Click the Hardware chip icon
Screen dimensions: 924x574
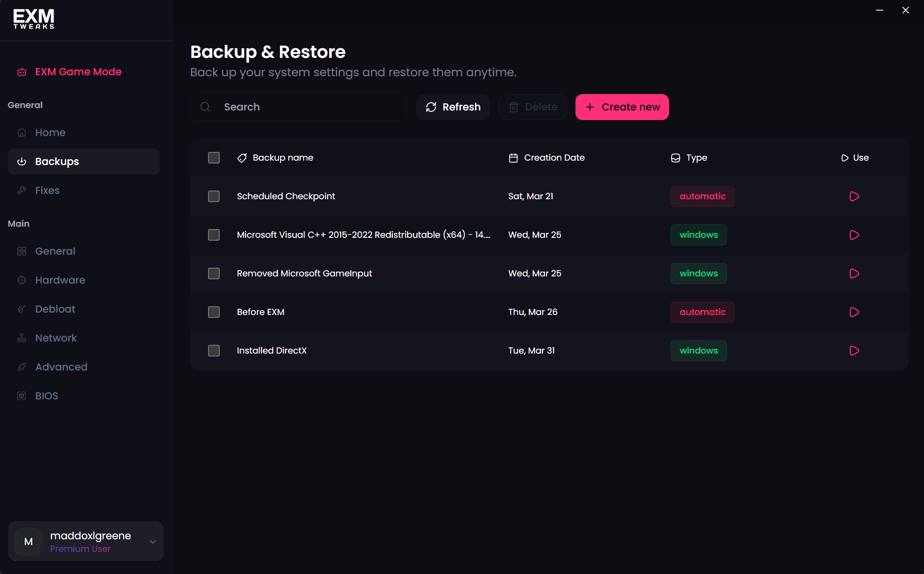(22, 280)
